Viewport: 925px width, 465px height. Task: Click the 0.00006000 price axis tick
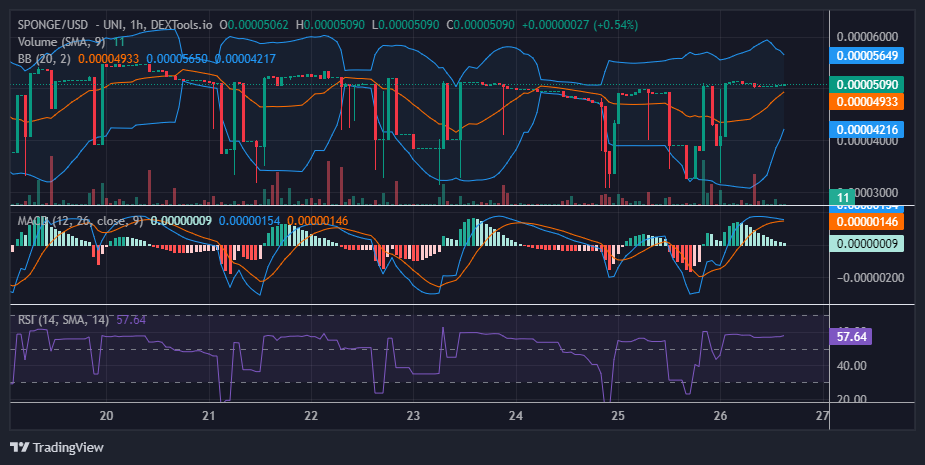point(867,37)
